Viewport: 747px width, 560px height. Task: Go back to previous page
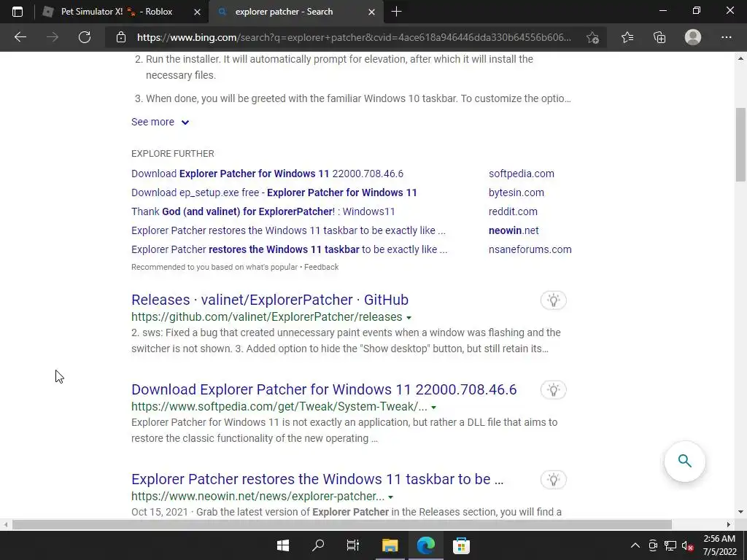(20, 37)
